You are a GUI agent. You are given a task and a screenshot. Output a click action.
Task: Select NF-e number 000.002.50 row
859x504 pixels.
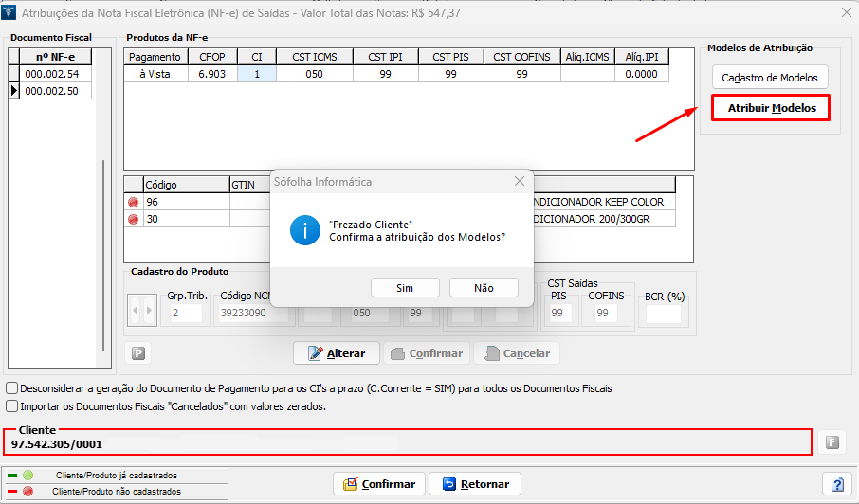(x=51, y=91)
